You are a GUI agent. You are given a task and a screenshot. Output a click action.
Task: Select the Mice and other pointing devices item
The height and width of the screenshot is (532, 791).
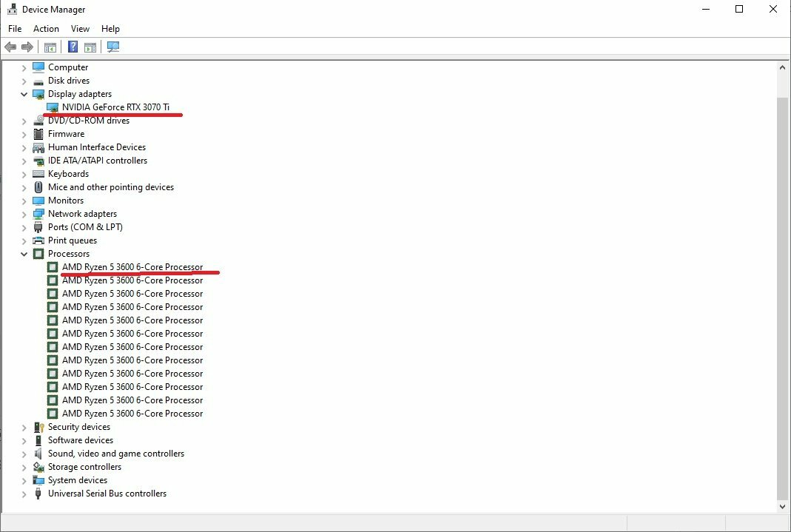(x=111, y=187)
